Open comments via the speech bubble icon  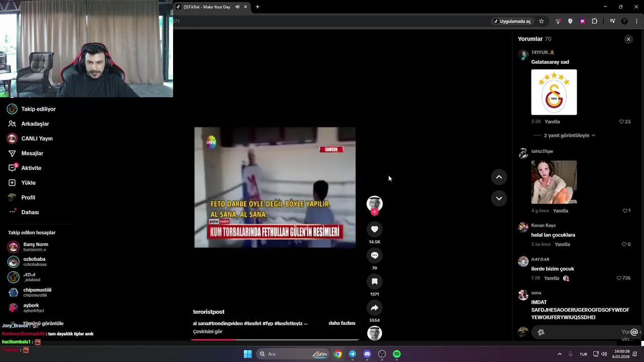[374, 255]
